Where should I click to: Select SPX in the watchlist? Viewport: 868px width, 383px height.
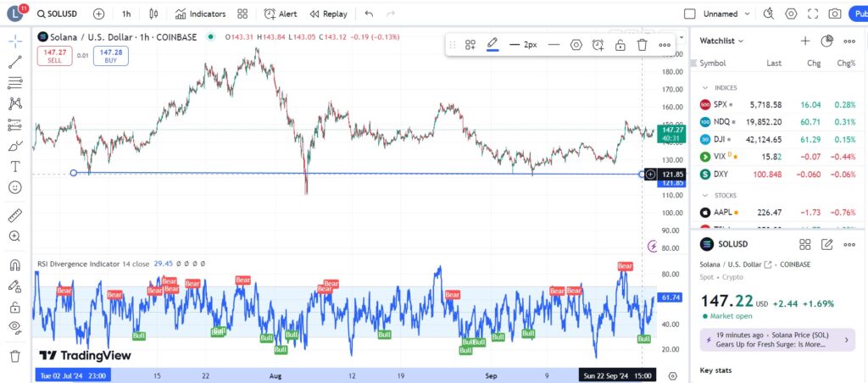pyautogui.click(x=778, y=104)
